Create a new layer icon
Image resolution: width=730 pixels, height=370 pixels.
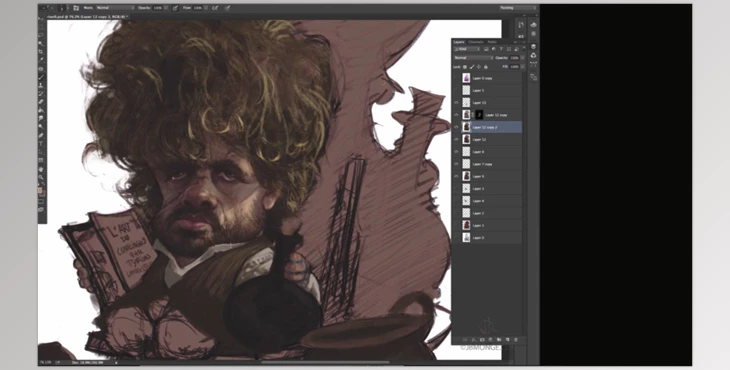coord(507,340)
